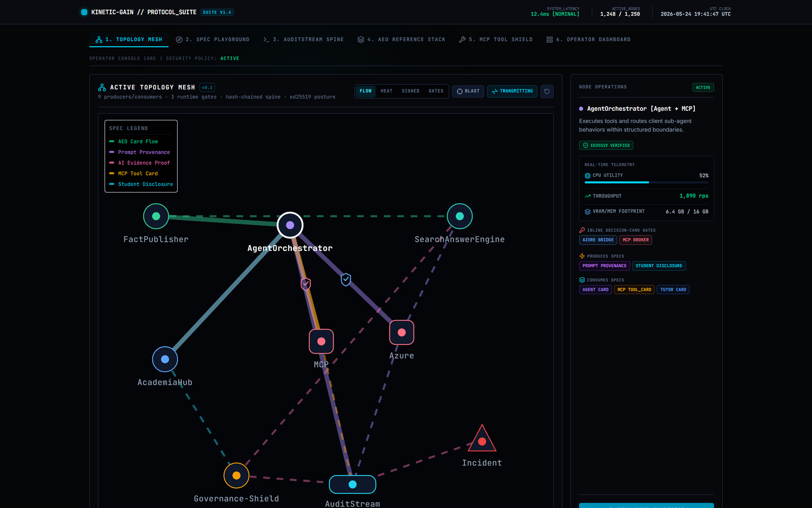Click the red shield icon on MCP link
Image resolution: width=812 pixels, height=508 pixels.
pos(306,283)
